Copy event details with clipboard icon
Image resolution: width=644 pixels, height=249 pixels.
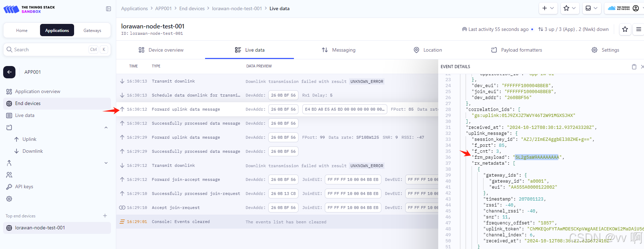point(634,67)
